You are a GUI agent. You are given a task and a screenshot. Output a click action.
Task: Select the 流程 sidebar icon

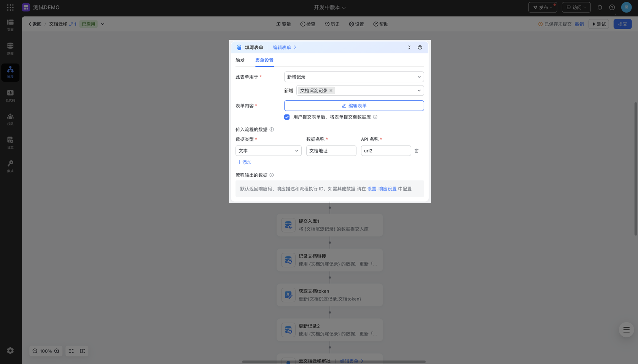point(10,72)
